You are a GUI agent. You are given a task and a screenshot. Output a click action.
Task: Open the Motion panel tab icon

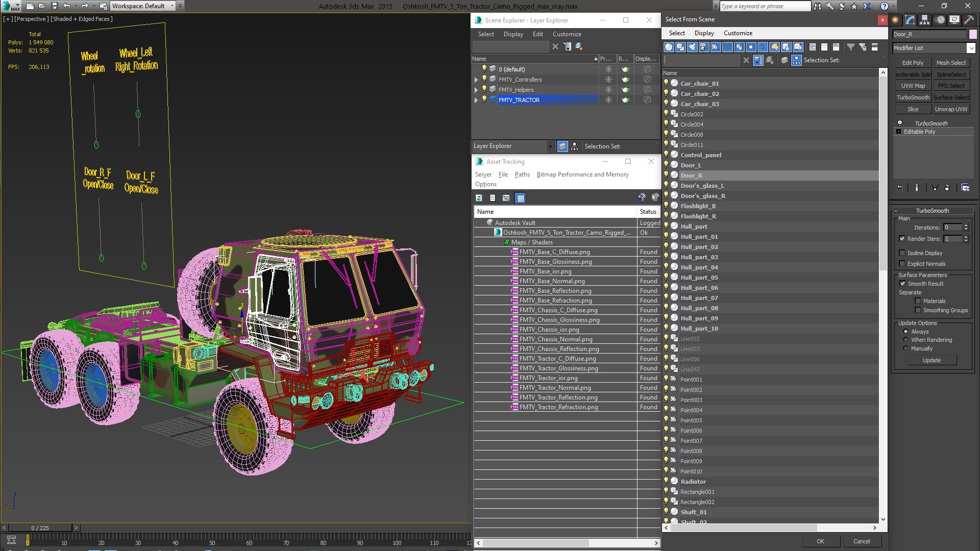point(940,20)
